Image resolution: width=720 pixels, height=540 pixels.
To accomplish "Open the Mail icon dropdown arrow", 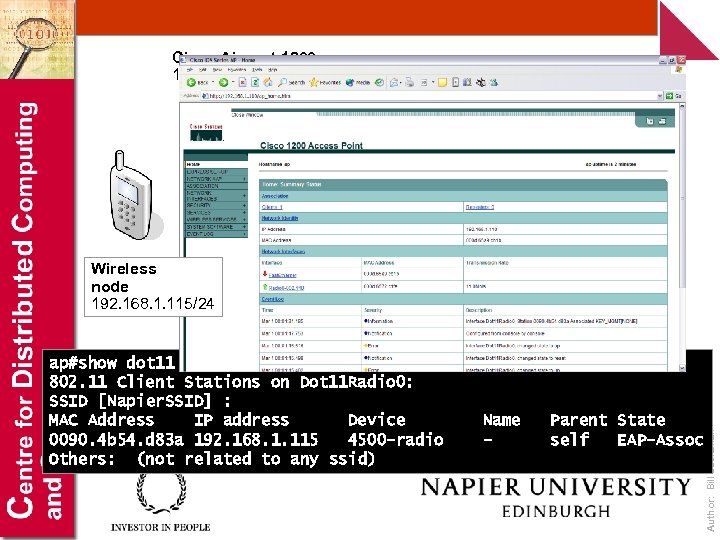I will click(x=401, y=83).
